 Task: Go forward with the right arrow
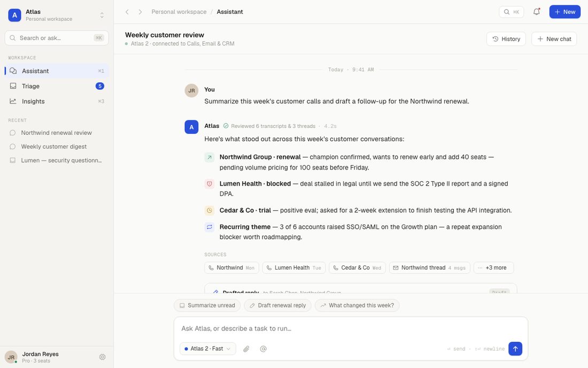coord(140,12)
